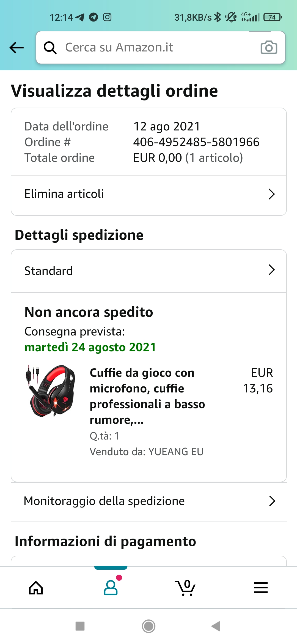
Task: Tap the order number 406-4952485-5801966
Action: coord(196,142)
